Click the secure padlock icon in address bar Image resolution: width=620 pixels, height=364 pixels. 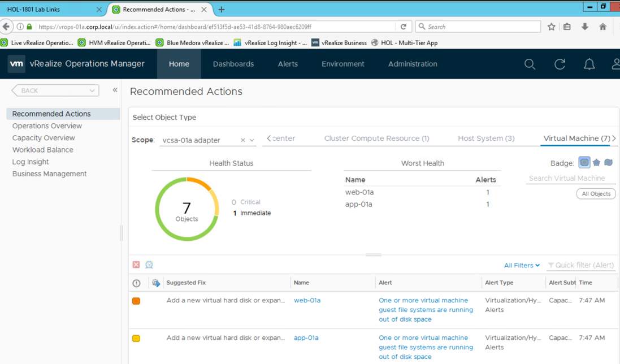[29, 27]
